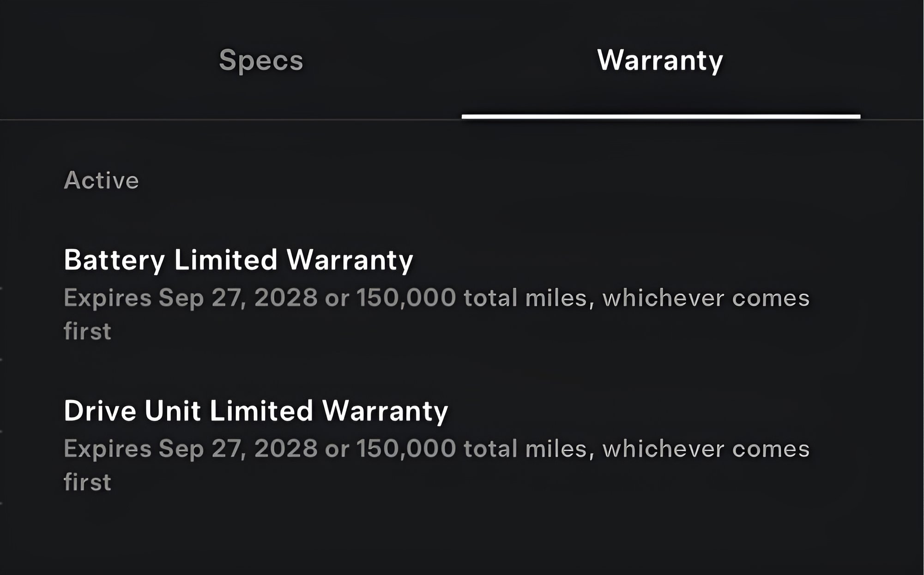Screen dimensions: 924x575
Task: Click the word 'Battery' in the first warranty title
Action: click(114, 259)
